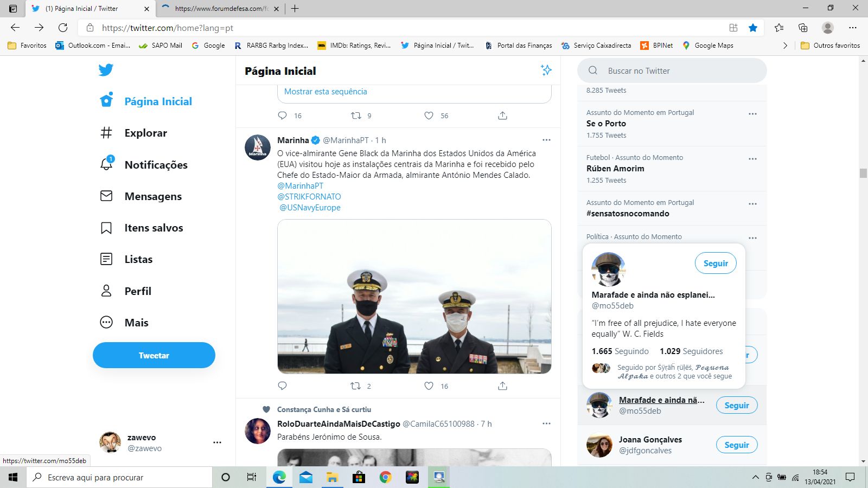Click the address bar URL
Screen dimensions: 868x488
168,28
